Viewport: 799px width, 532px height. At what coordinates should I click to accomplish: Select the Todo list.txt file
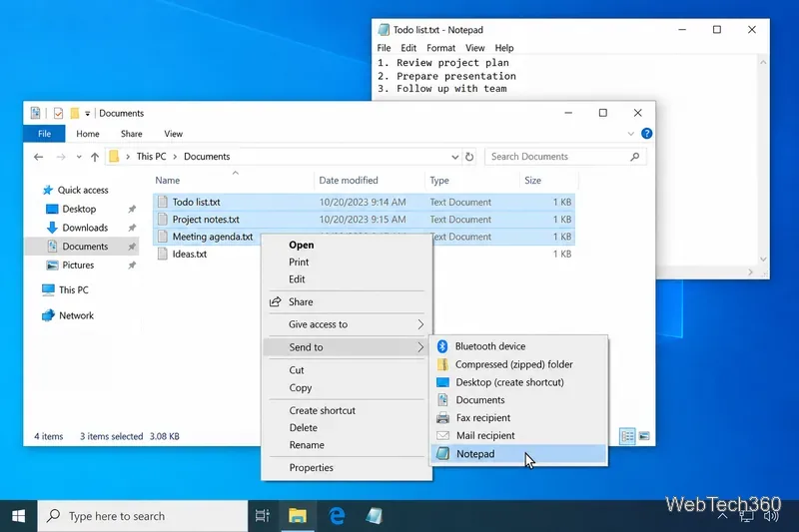click(x=364, y=202)
